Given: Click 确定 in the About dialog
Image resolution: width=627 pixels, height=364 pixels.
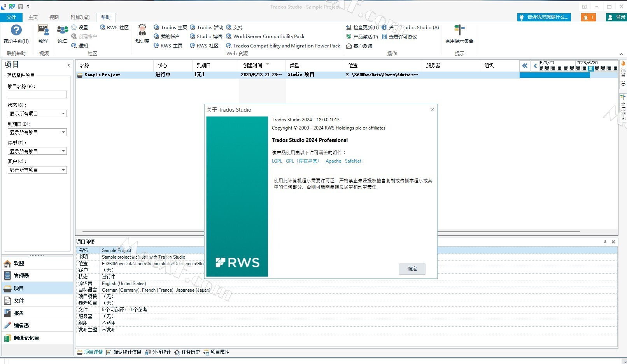Looking at the screenshot, I should coord(412,269).
